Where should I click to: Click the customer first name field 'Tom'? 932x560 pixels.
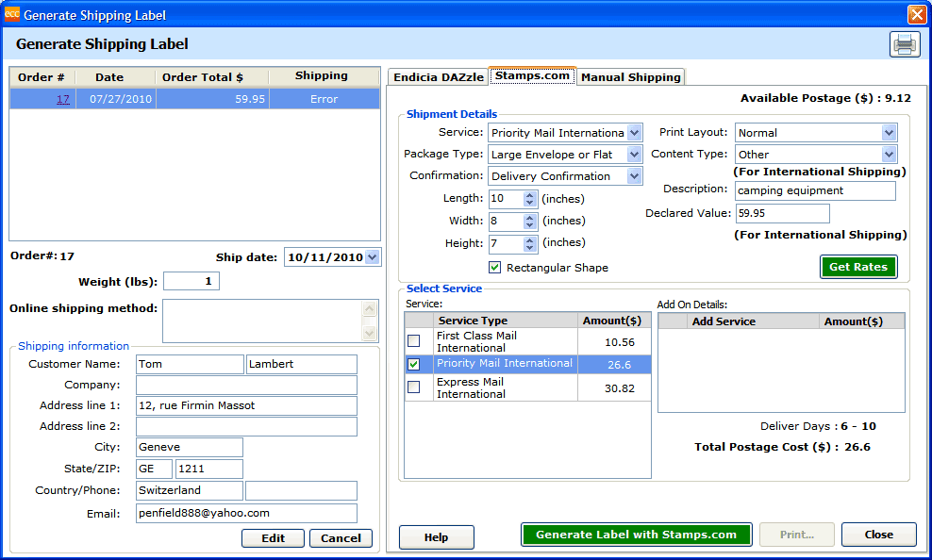click(190, 364)
